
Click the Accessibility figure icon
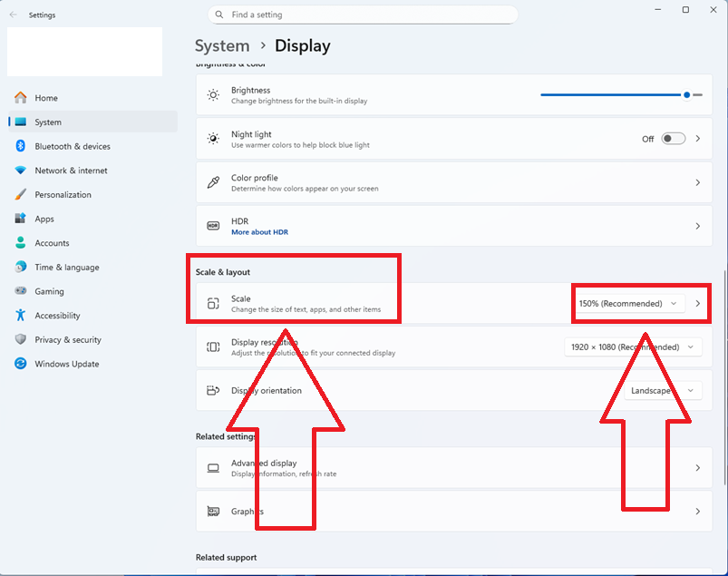coord(21,315)
